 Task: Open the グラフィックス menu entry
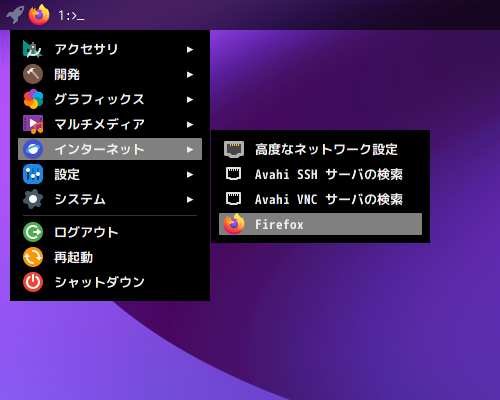(x=110, y=99)
